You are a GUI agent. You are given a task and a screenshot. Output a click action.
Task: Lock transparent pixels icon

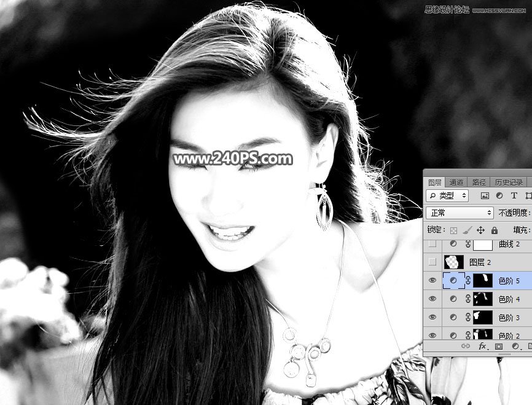[x=453, y=230]
